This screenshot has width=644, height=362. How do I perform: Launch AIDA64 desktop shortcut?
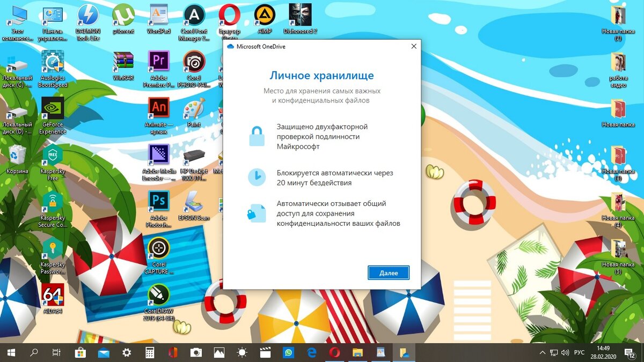coord(53,299)
